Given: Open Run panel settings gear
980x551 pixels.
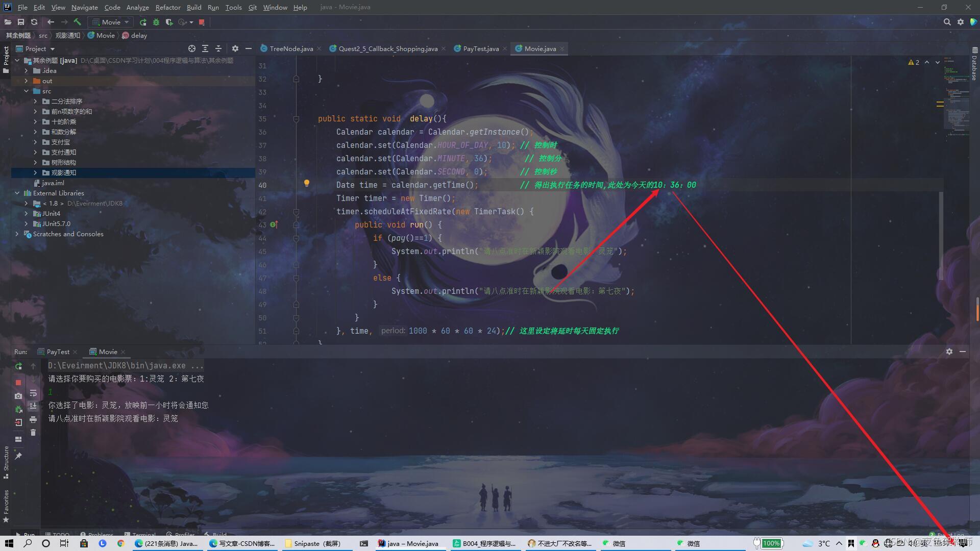Looking at the screenshot, I should 949,352.
